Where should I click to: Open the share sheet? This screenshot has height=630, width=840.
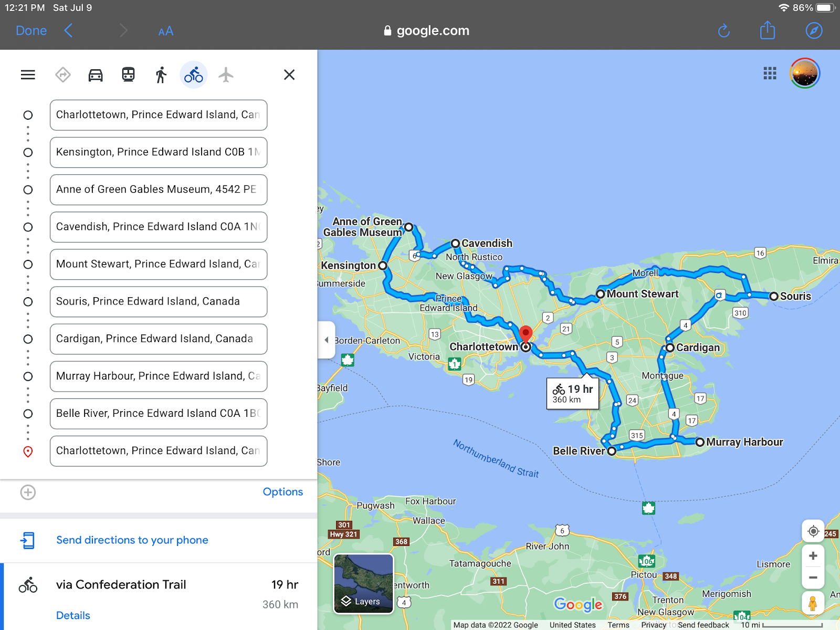coord(768,30)
